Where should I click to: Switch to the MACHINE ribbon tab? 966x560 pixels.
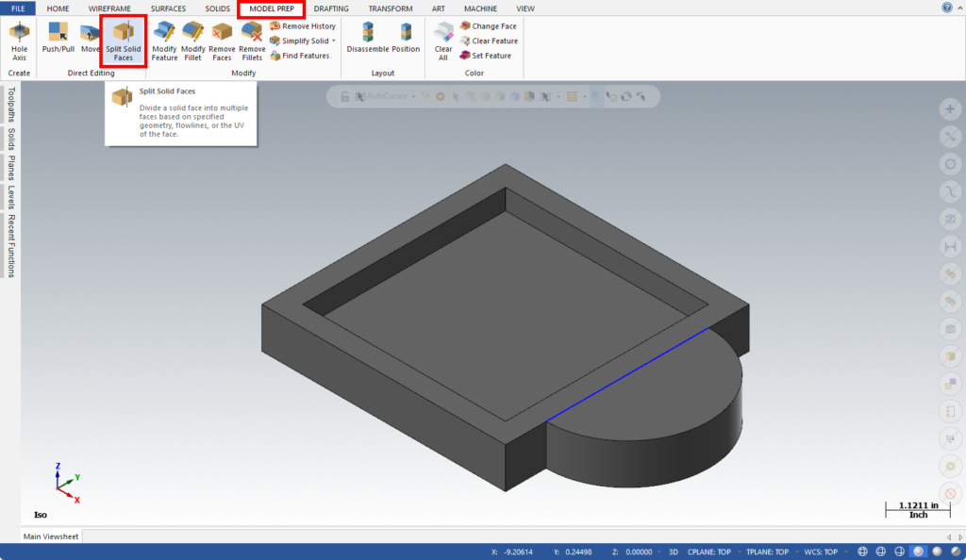[x=480, y=8]
